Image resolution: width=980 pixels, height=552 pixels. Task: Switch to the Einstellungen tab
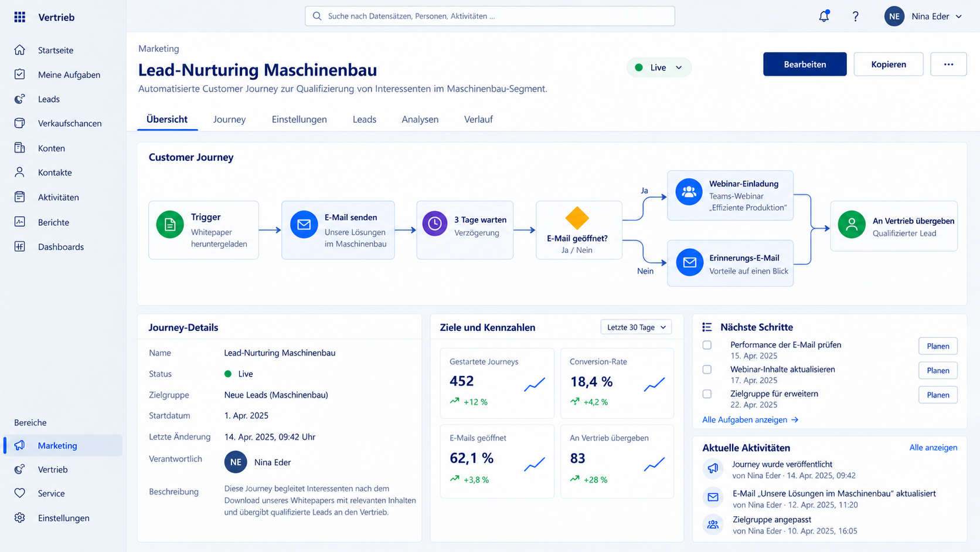(299, 119)
